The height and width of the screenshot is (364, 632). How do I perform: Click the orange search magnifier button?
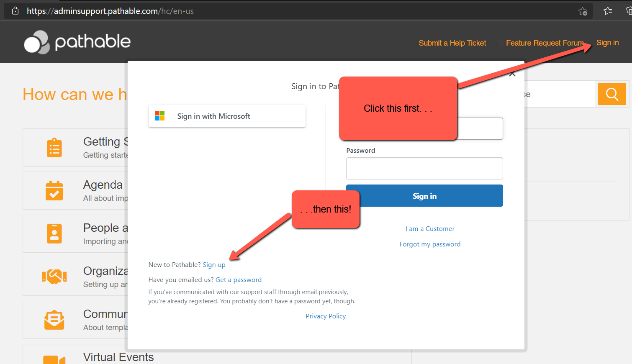(612, 94)
